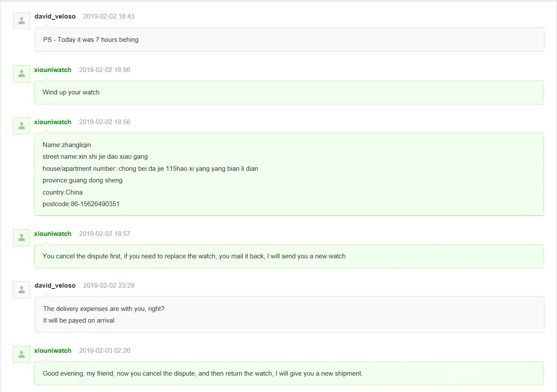Click the "Name:zhangliqin" line in the address message

pos(66,145)
